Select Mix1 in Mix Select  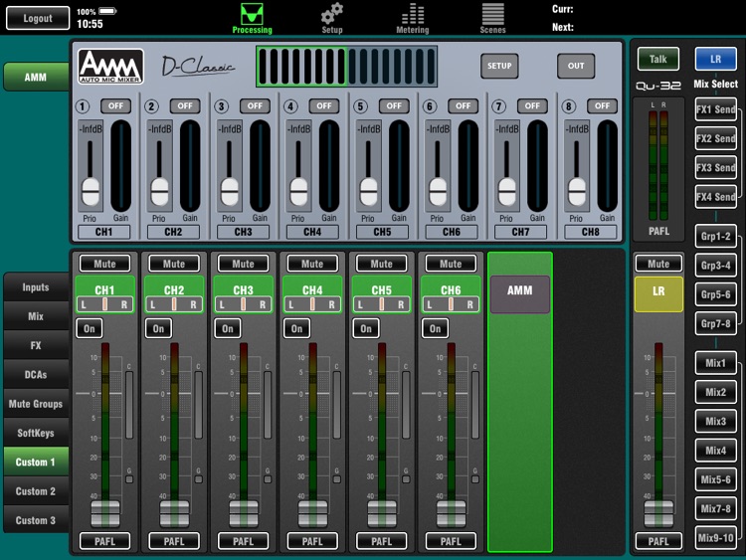(x=715, y=363)
